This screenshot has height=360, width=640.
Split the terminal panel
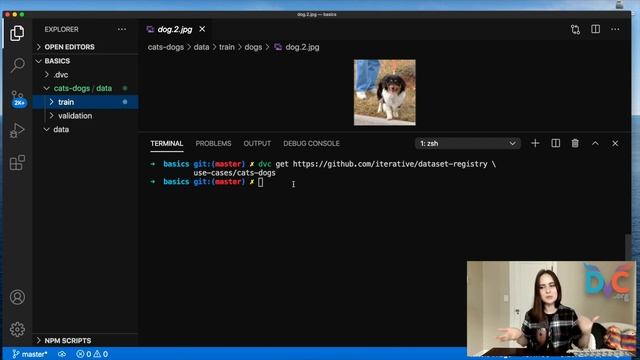coord(556,143)
